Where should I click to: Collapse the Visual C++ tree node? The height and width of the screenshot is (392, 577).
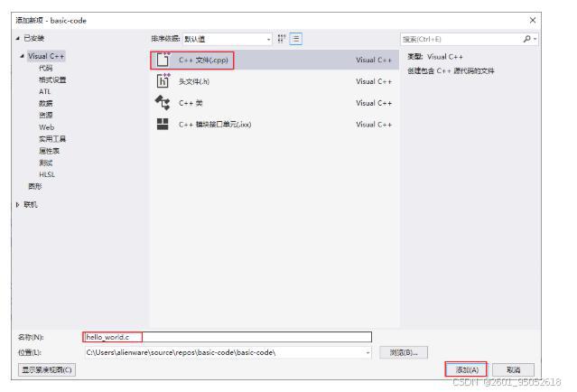pos(22,56)
